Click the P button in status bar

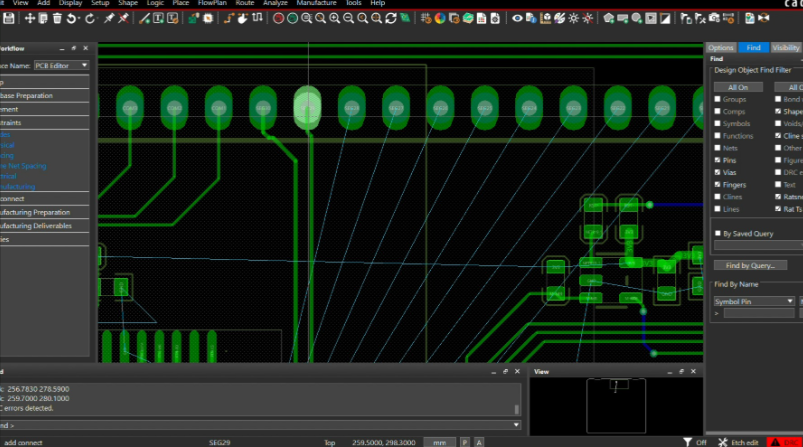464,442
